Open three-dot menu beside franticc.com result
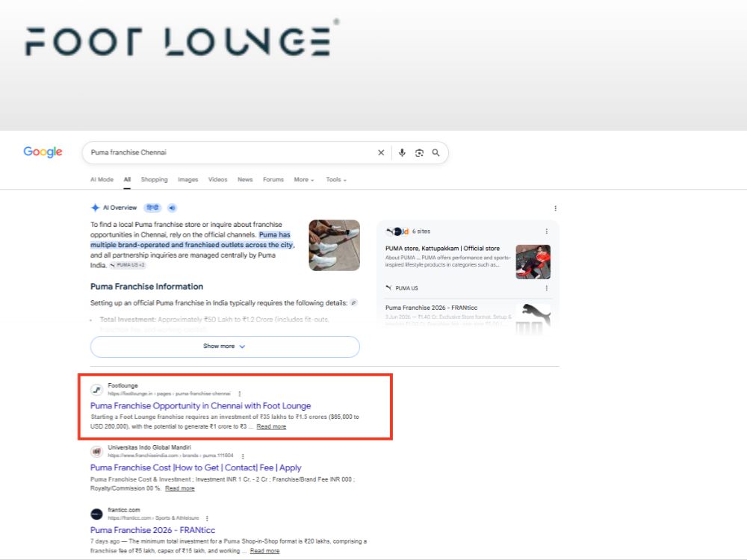 207,518
